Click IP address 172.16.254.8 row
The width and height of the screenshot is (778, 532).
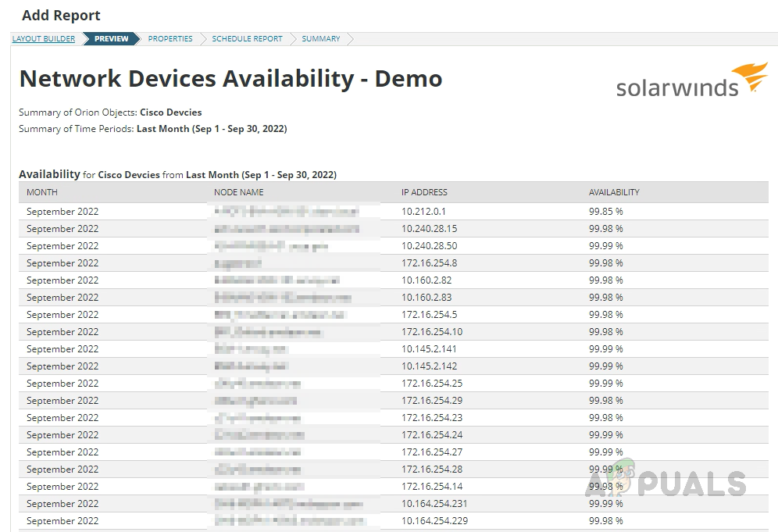[429, 263]
